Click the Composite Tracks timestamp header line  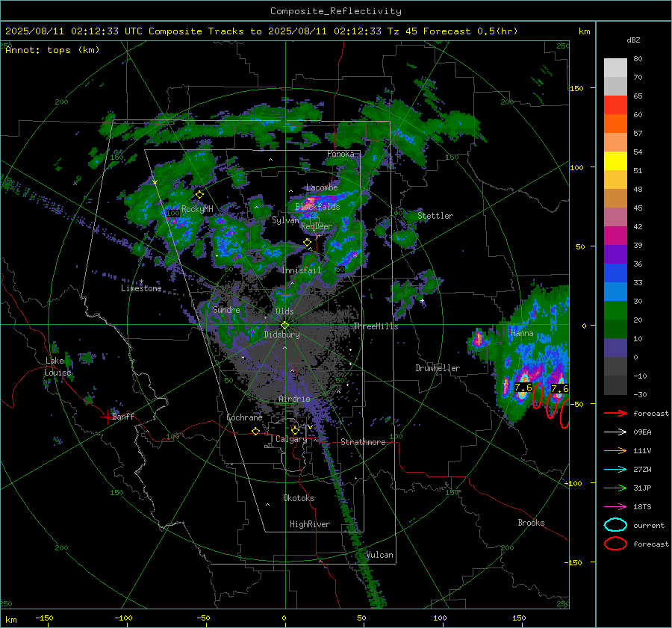pyautogui.click(x=261, y=31)
